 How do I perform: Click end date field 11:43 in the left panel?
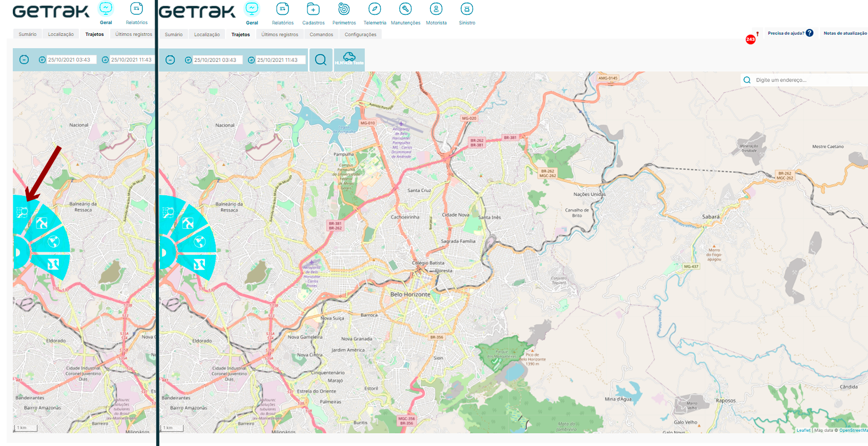click(x=132, y=60)
